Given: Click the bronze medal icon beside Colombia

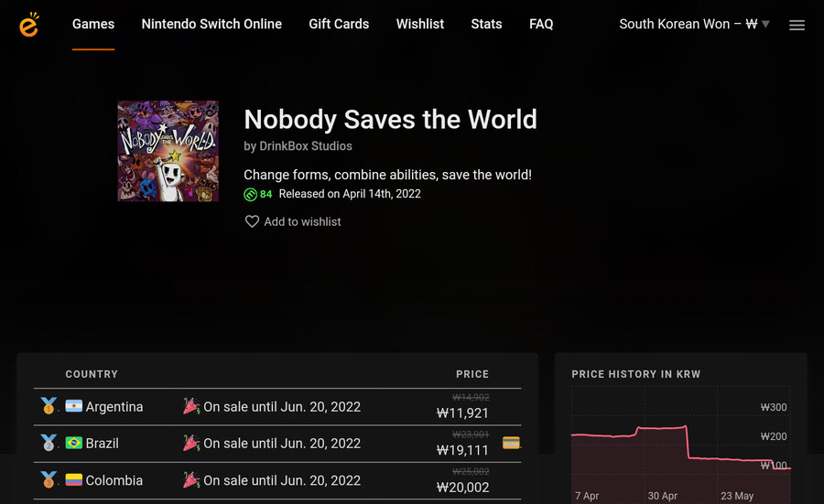Looking at the screenshot, I should coord(49,479).
